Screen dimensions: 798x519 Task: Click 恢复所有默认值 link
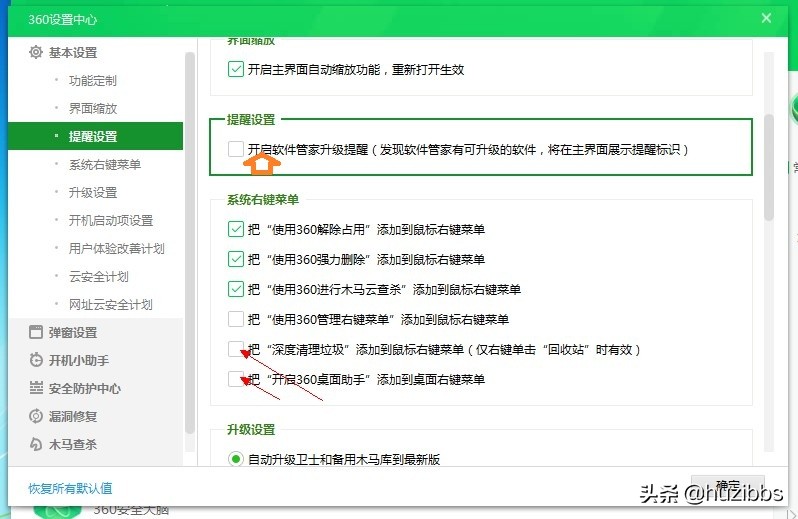pyautogui.click(x=70, y=488)
